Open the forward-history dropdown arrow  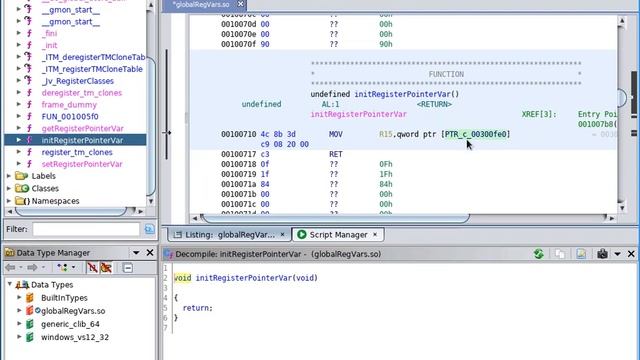pos(43,268)
